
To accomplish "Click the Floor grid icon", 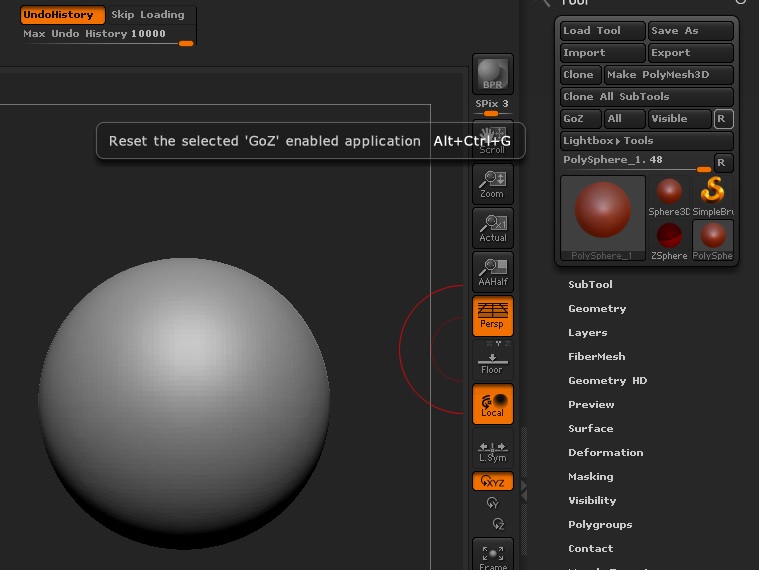I will pos(492,360).
